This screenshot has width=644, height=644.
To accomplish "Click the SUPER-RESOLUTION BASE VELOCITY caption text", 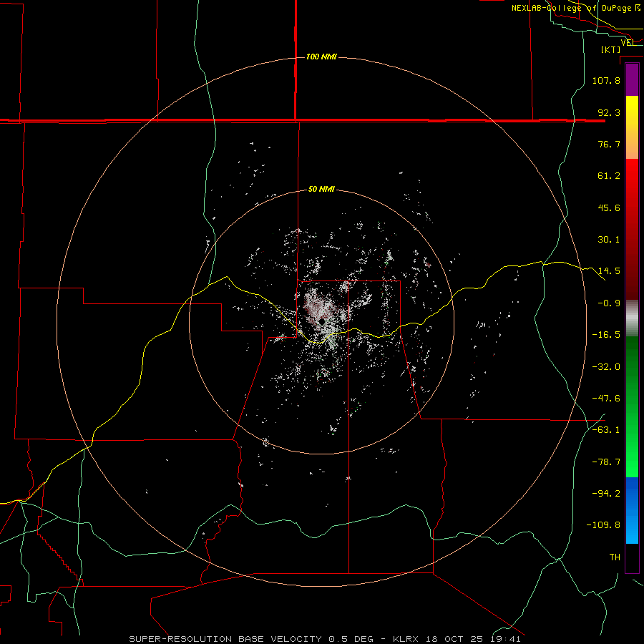I will click(225, 639).
